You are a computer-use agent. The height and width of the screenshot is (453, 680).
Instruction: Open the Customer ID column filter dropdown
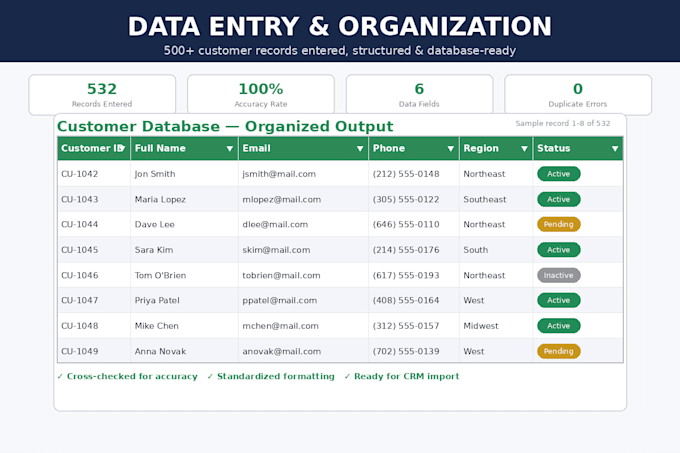122,149
